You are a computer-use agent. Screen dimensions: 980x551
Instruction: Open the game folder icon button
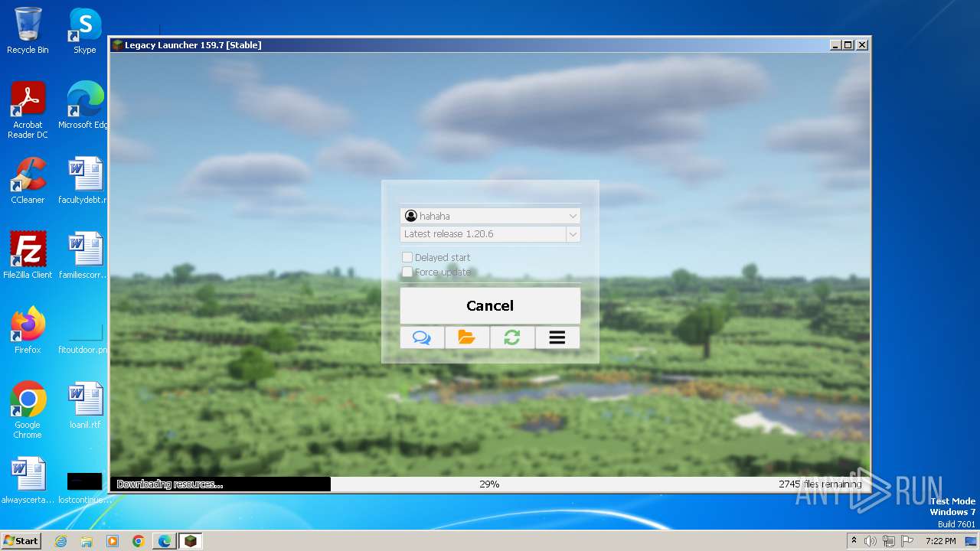tap(467, 337)
